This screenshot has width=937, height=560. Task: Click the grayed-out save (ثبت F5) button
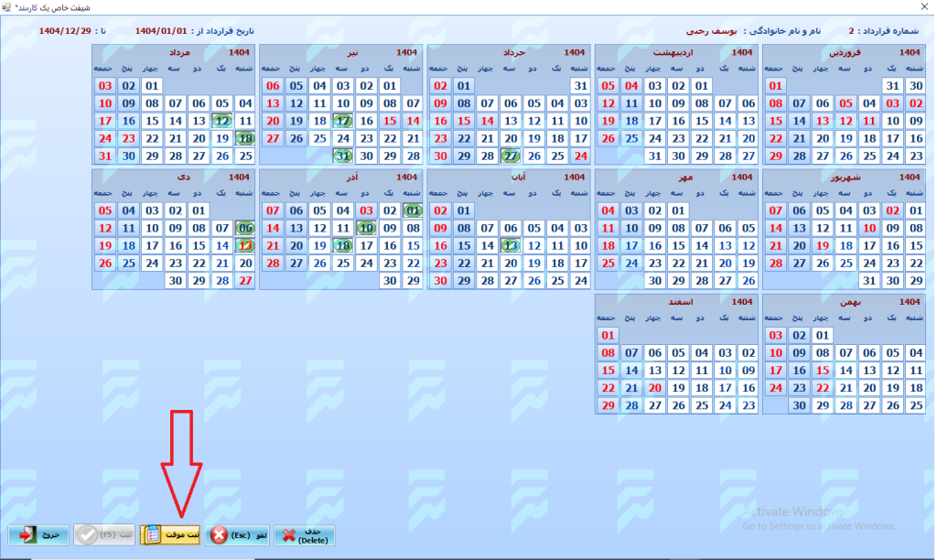pos(103,535)
